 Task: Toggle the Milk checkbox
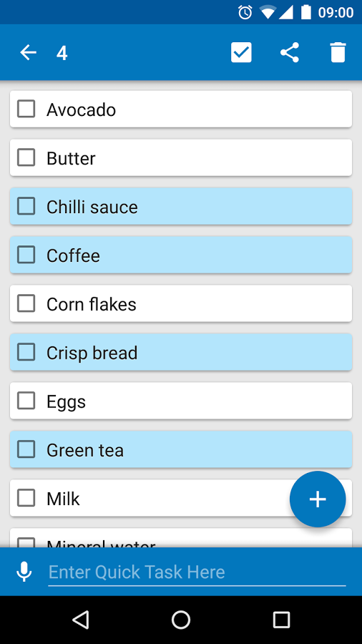click(26, 498)
